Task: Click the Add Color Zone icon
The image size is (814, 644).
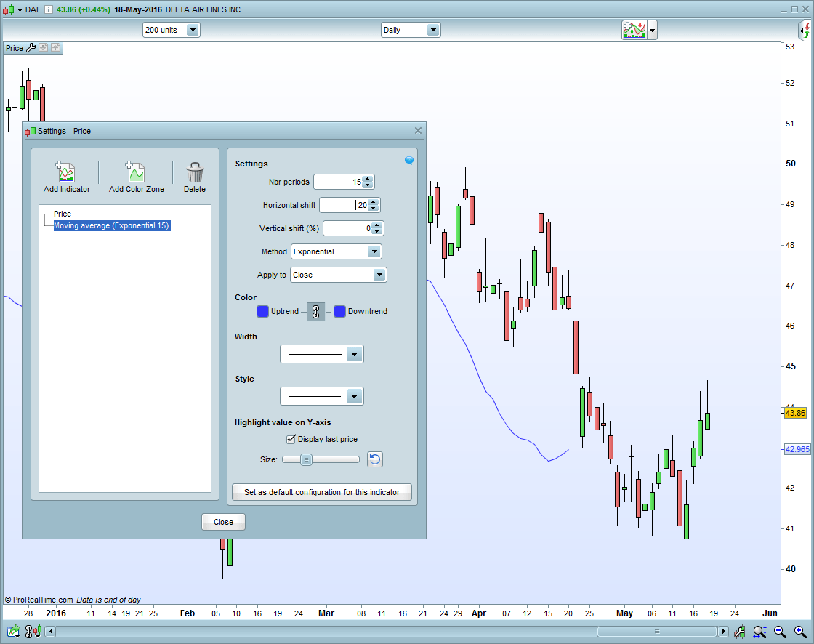Action: click(135, 172)
